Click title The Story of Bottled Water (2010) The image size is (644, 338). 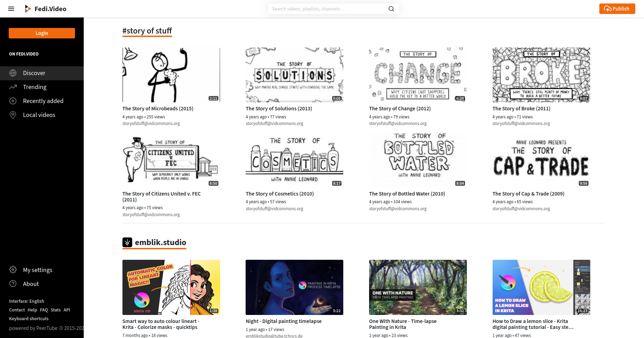point(407,194)
